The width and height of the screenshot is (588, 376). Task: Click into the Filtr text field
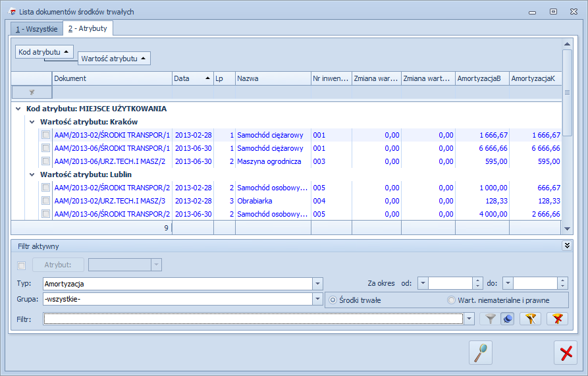253,319
